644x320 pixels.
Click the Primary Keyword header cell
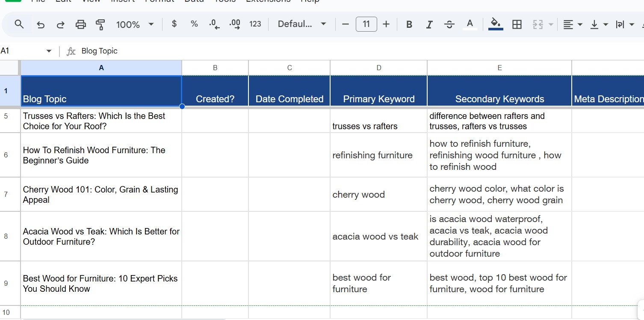pos(379,91)
